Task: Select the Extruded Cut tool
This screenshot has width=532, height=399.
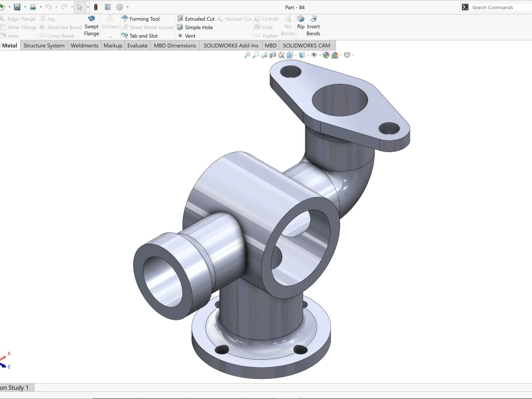Action: (199, 18)
